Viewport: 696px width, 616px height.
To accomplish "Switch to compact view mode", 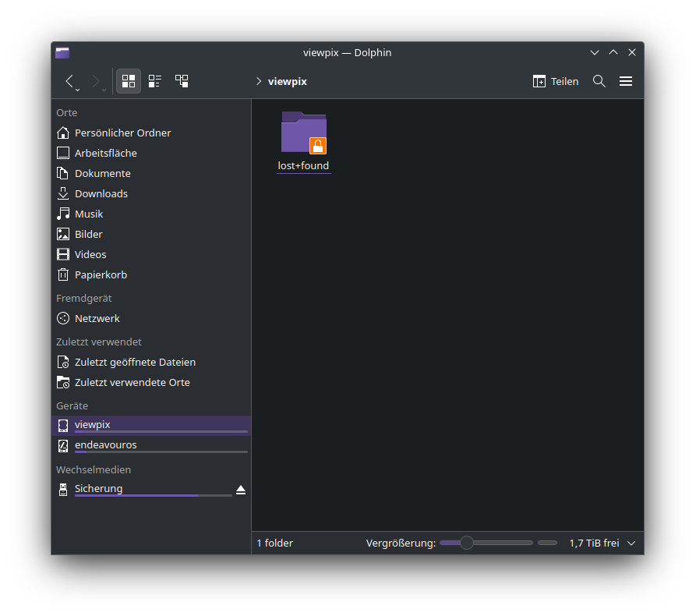I will click(x=155, y=81).
